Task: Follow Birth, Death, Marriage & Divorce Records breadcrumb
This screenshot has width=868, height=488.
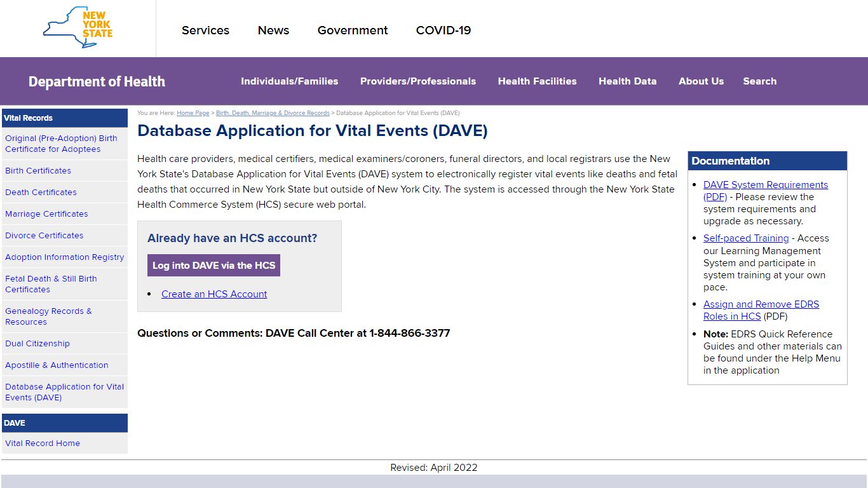Action: click(273, 113)
